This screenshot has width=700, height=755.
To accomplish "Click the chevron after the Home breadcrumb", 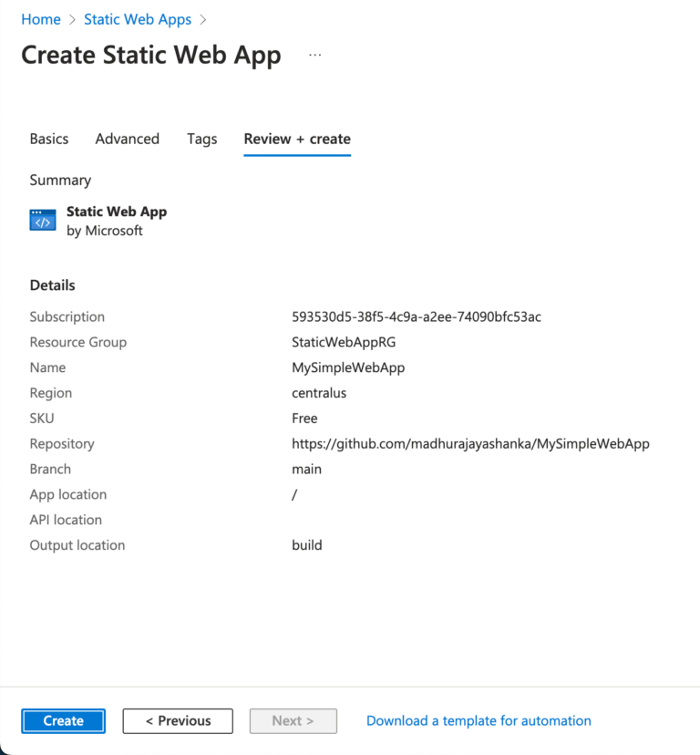I will pyautogui.click(x=72, y=19).
